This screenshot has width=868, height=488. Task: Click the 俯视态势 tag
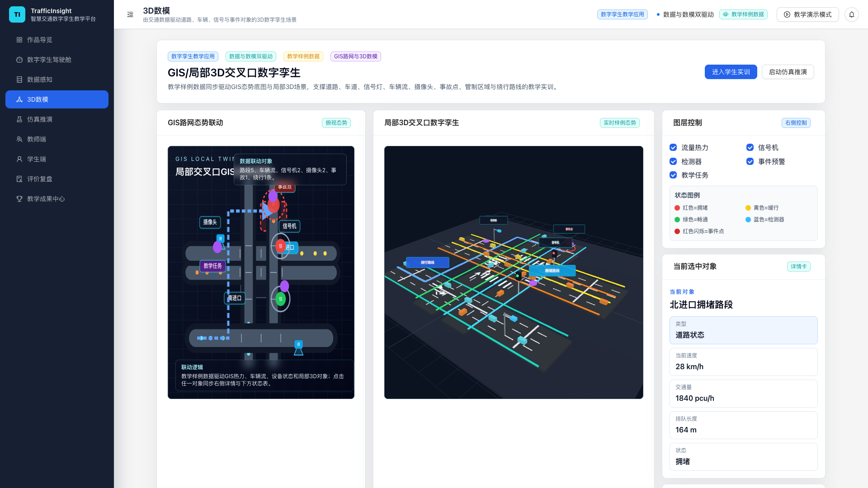336,123
